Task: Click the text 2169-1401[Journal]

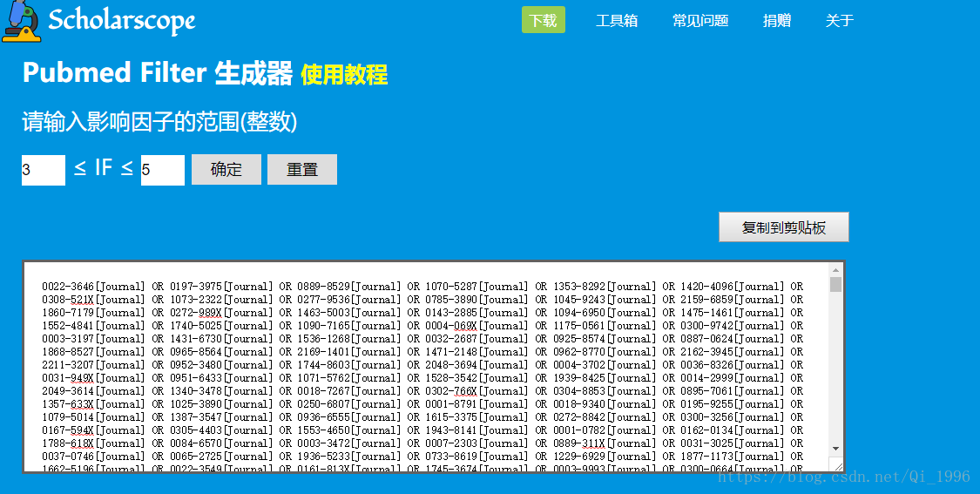Action: point(348,352)
